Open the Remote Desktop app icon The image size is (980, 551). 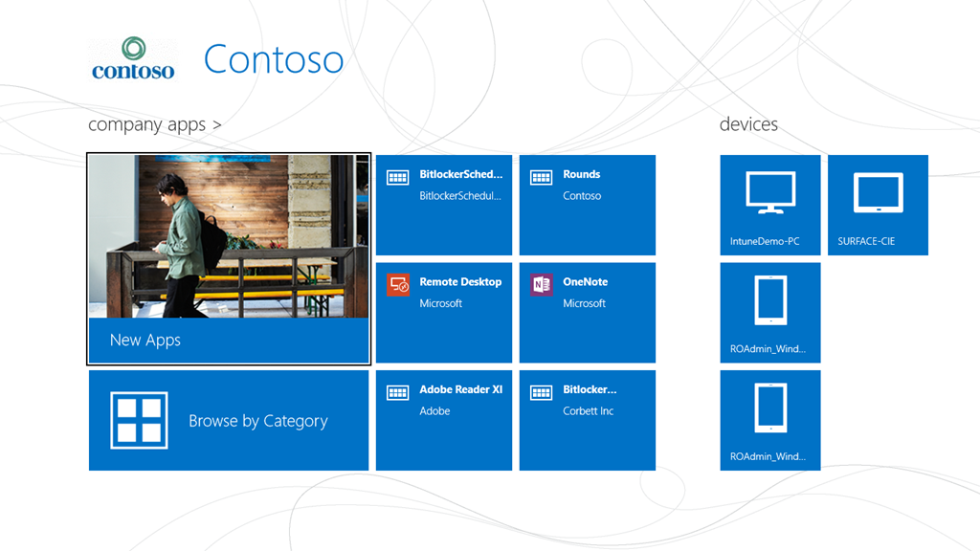(x=397, y=285)
